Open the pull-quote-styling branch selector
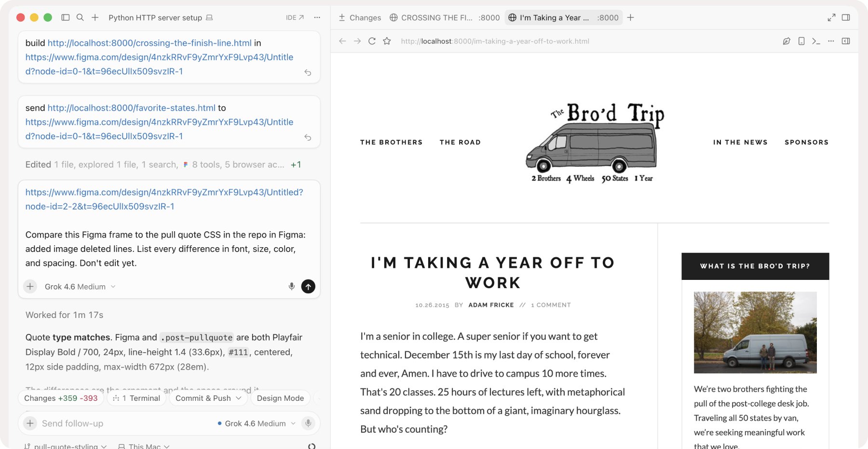The image size is (868, 449). click(66, 446)
